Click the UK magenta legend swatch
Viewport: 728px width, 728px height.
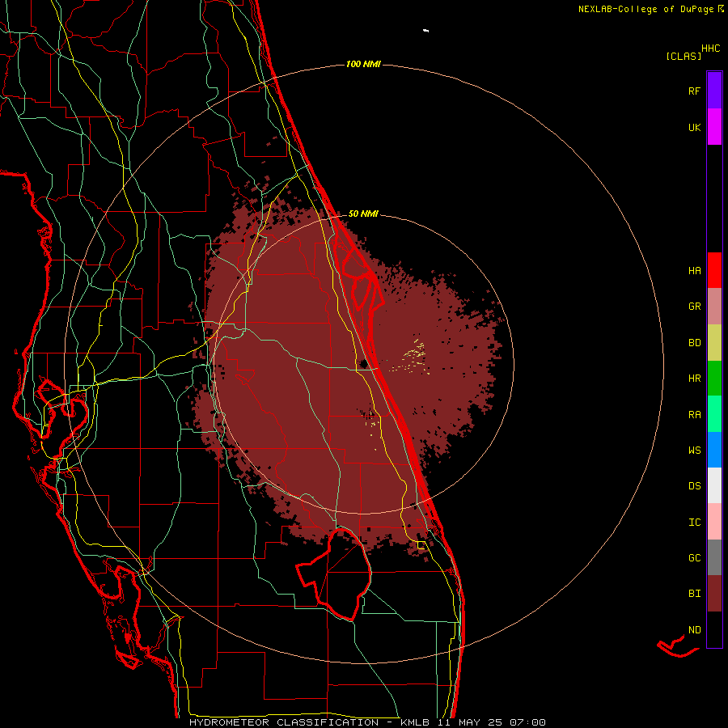[x=714, y=127]
